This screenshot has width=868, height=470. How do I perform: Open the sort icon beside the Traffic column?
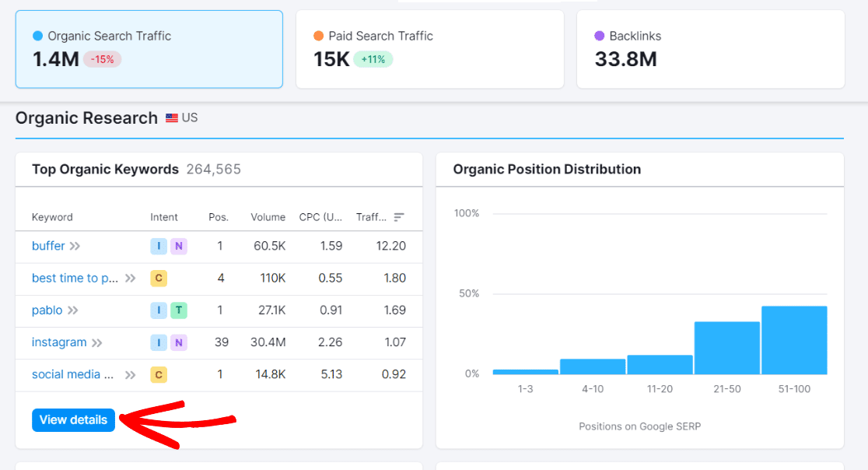point(397,217)
